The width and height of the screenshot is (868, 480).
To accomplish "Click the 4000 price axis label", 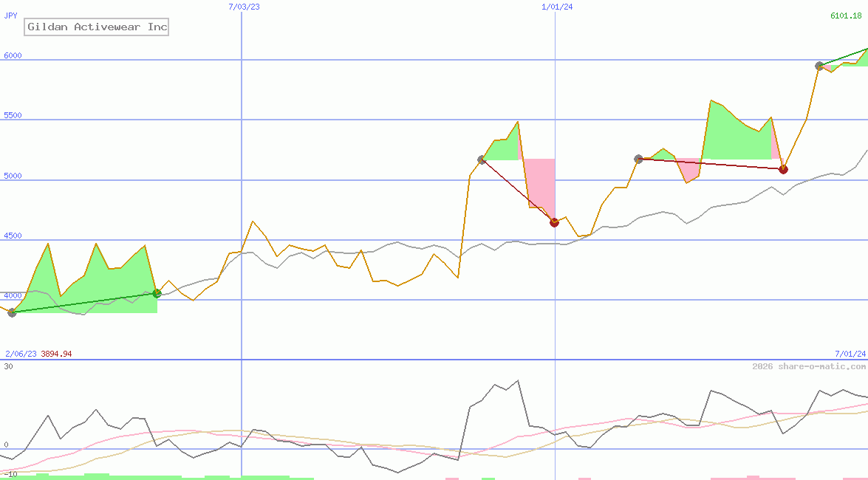I will [13, 296].
